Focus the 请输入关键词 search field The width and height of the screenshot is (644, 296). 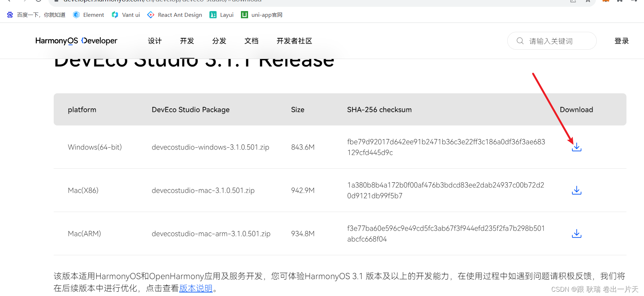(x=552, y=41)
